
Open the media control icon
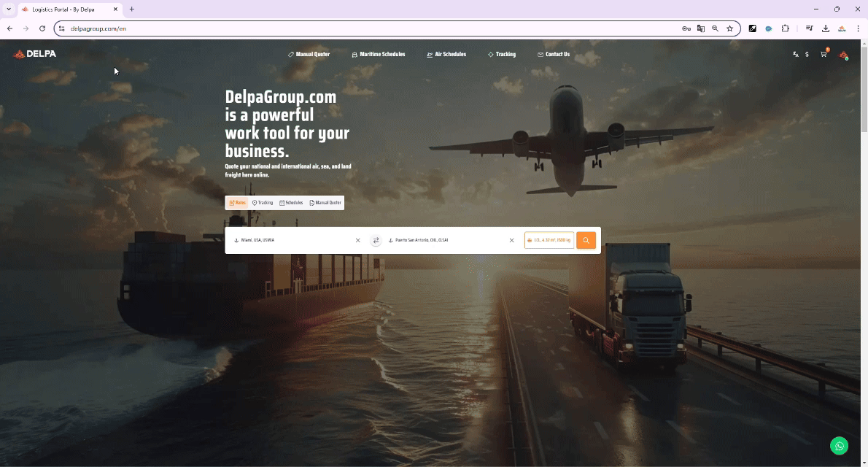point(810,28)
